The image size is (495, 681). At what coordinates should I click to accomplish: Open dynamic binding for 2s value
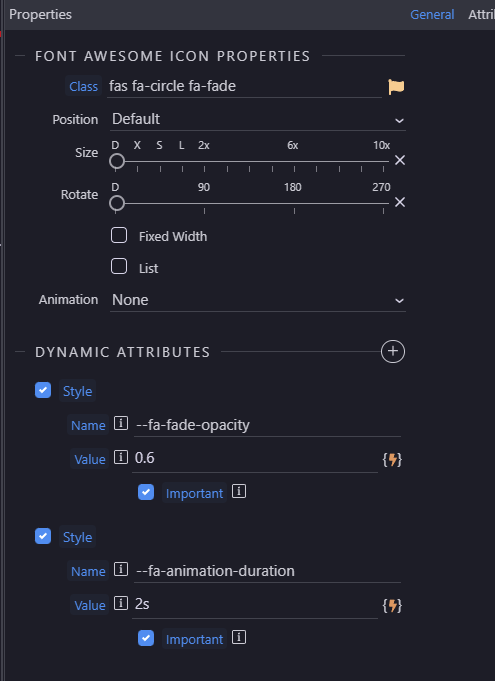click(x=392, y=605)
